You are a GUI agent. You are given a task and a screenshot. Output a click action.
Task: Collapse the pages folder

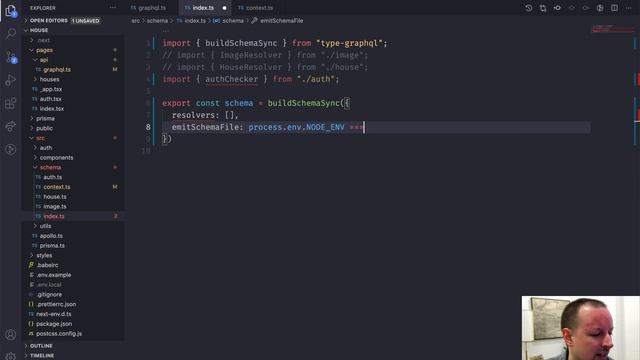click(x=44, y=50)
